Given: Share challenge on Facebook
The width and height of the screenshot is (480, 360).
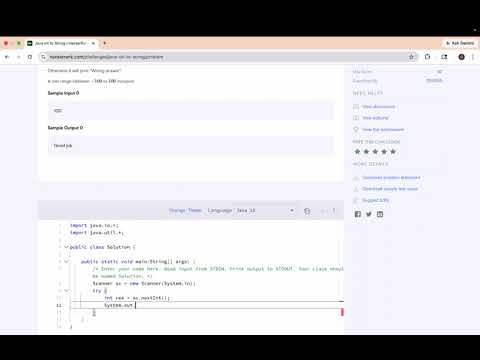Looking at the screenshot, I should (358, 214).
